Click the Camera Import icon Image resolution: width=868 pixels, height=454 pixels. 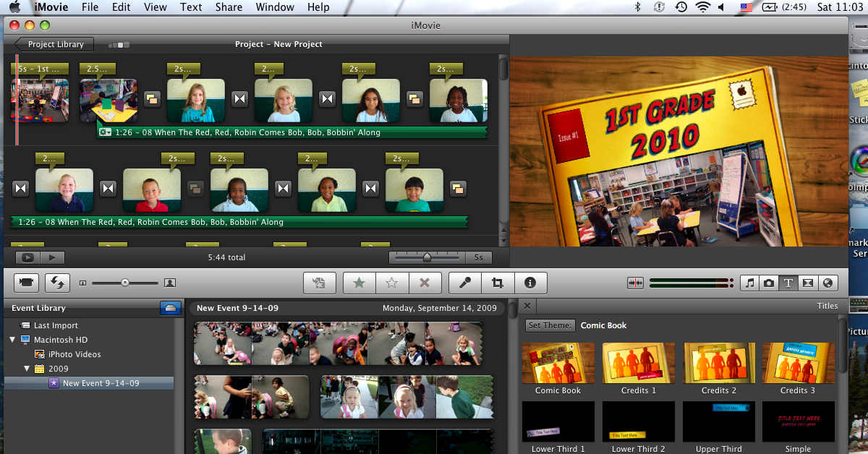pos(27,283)
